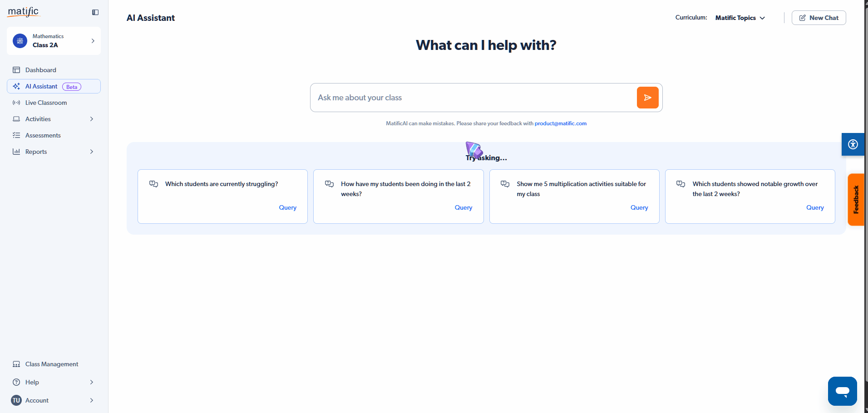The height and width of the screenshot is (413, 868).
Task: Open the Dashboard from the sidebar icon
Action: click(x=16, y=69)
